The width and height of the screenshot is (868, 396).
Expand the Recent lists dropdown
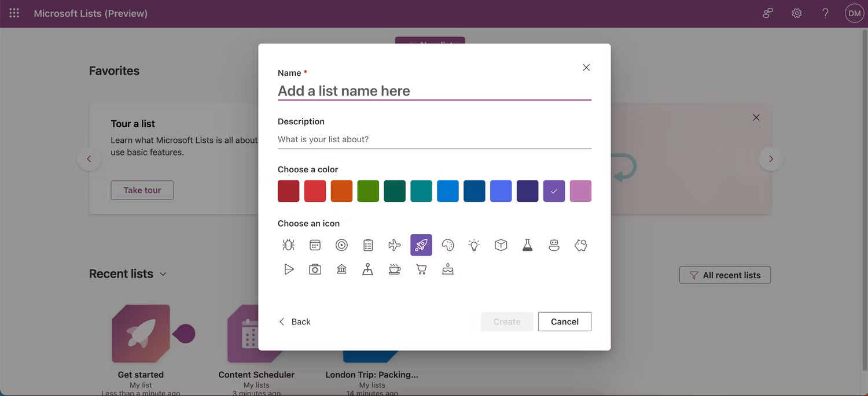(163, 274)
